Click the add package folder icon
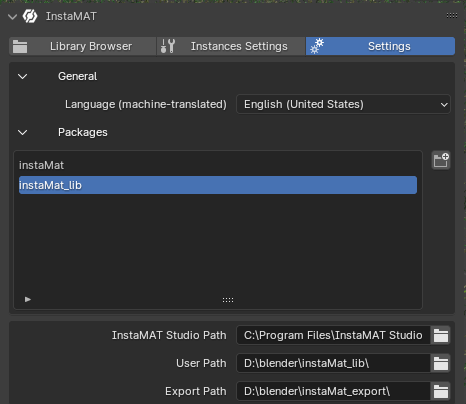This screenshot has height=404, width=466. click(441, 160)
